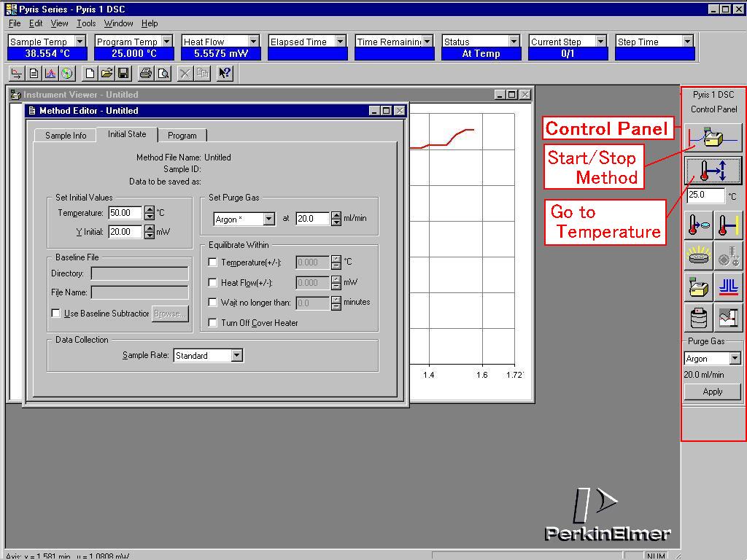Click the gray gears control panel icon
The width and height of the screenshot is (747, 560).
(x=728, y=256)
